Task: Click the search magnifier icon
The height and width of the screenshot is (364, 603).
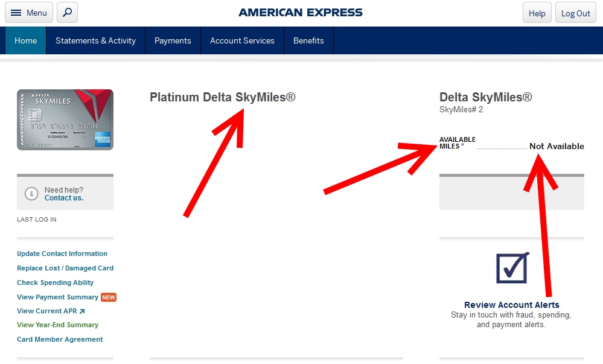Action: point(66,12)
